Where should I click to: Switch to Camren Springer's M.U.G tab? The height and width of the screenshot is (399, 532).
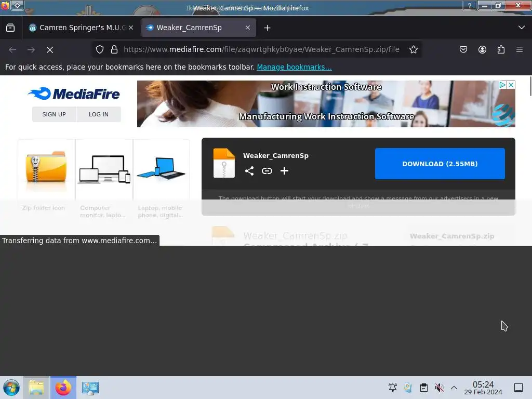(x=82, y=28)
